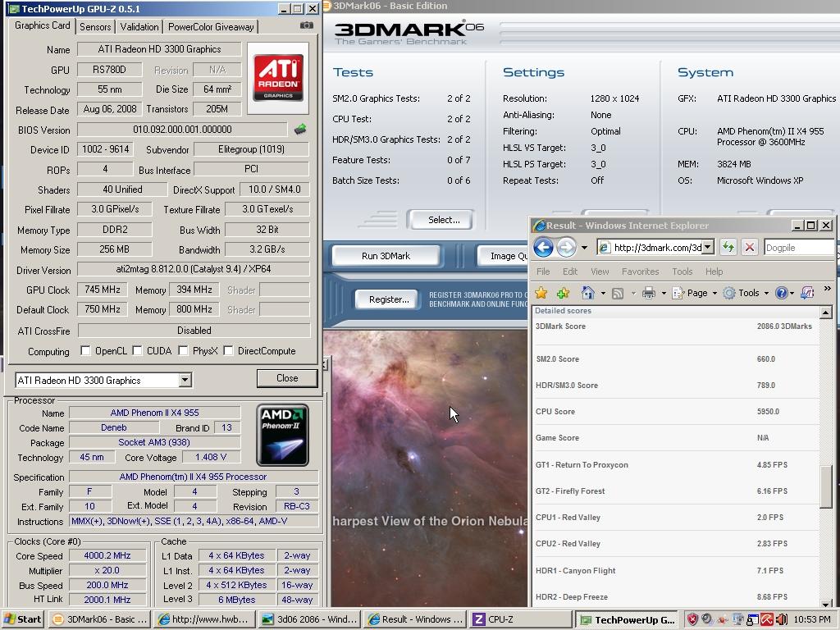
Task: Click the IE address bar URL field
Action: [656, 247]
